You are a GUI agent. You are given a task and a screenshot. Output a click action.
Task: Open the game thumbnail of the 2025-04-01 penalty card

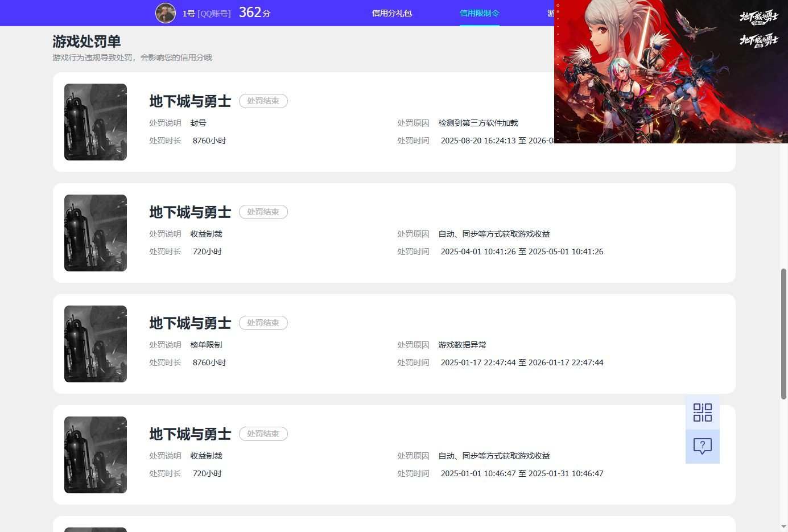96,233
